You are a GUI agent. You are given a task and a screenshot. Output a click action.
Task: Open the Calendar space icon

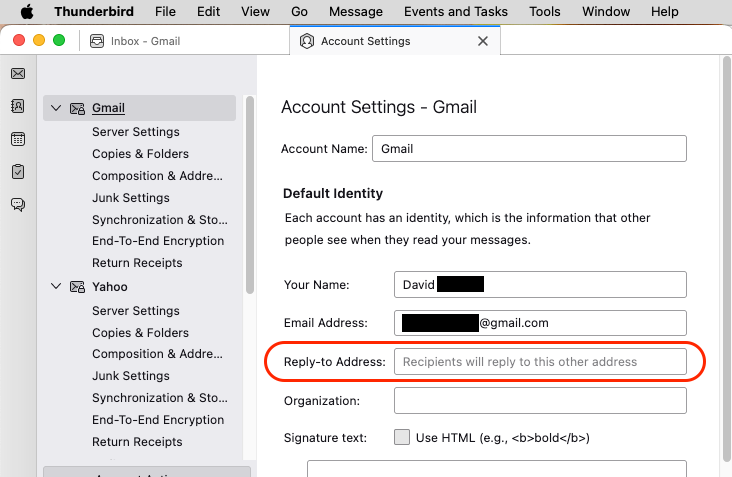(x=18, y=139)
